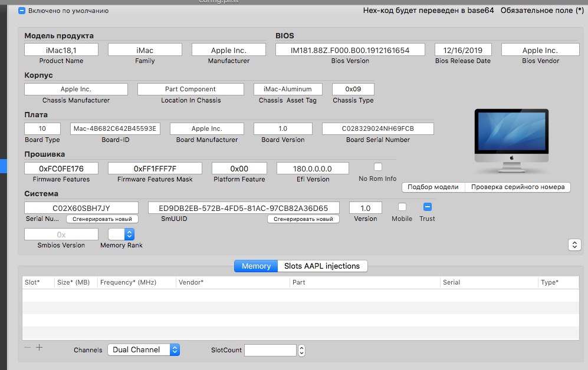Click the Location In Chassis field
This screenshot has height=370, width=588.
tap(190, 89)
